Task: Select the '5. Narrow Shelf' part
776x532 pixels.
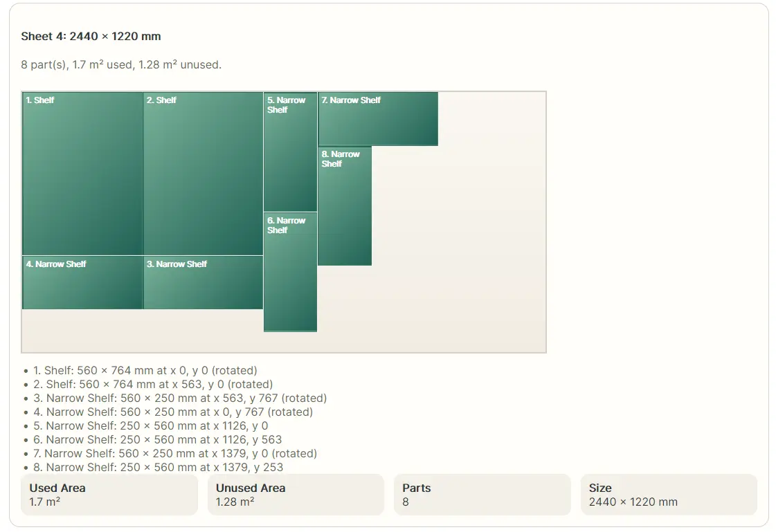Action: (291, 152)
